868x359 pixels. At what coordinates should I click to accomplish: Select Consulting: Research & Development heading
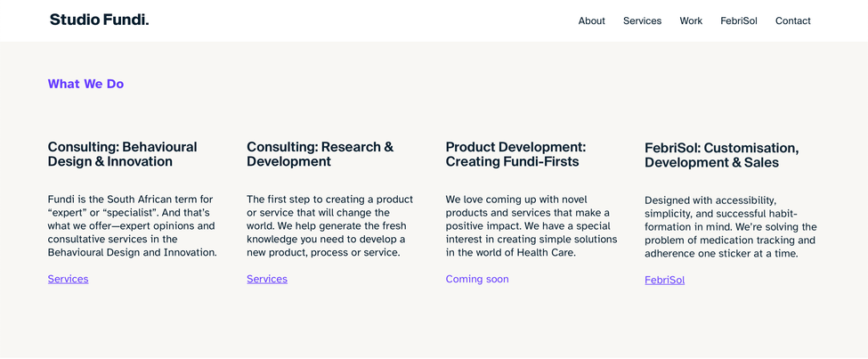click(x=320, y=154)
